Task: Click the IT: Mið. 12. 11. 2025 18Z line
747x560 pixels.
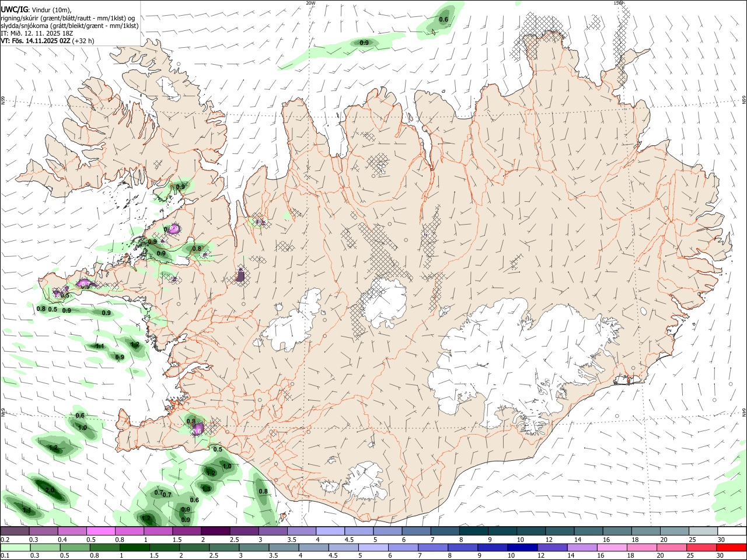Action: (37, 33)
